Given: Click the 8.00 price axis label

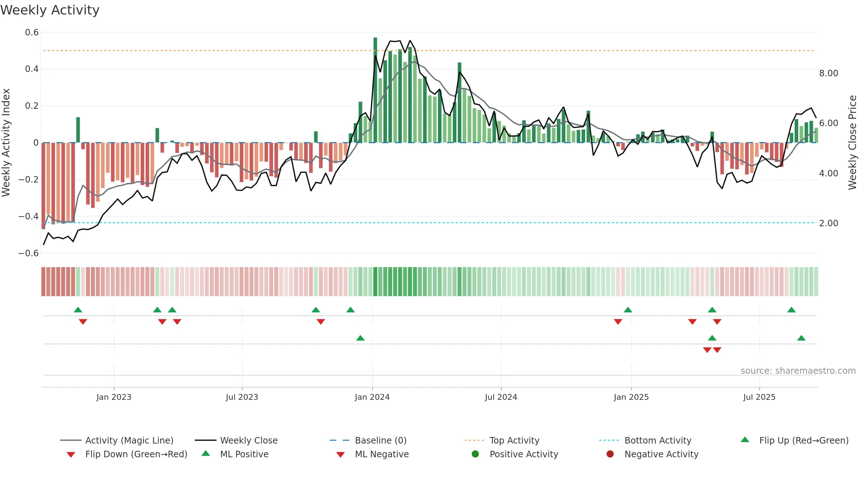Looking at the screenshot, I should point(829,73).
